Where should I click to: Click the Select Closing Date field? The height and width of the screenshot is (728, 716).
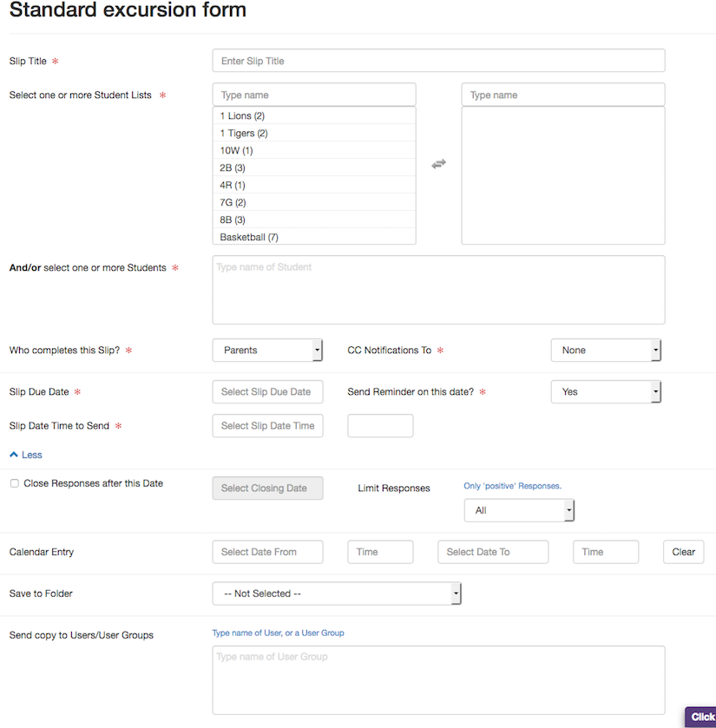tap(268, 488)
